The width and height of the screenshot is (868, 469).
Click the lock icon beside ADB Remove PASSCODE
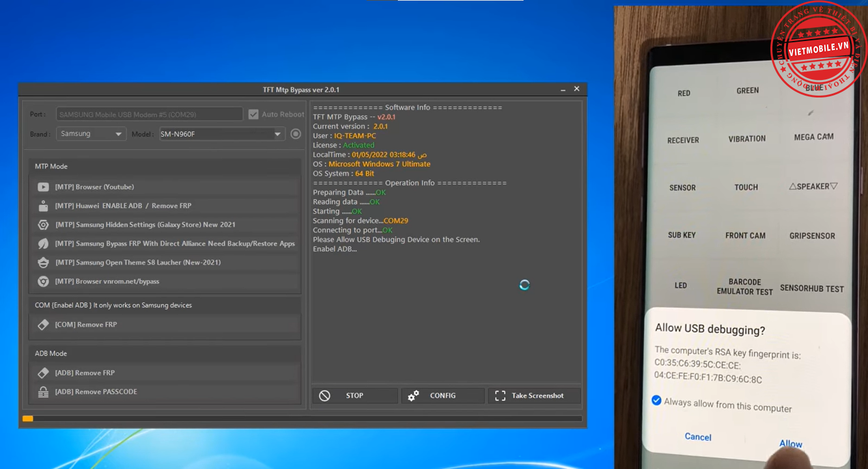pyautogui.click(x=43, y=392)
